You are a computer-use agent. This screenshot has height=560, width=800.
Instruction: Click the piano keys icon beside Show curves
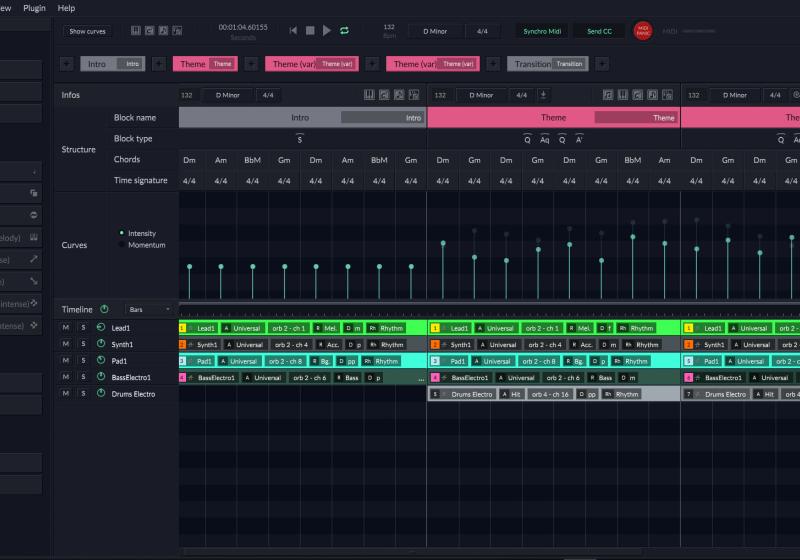click(135, 31)
